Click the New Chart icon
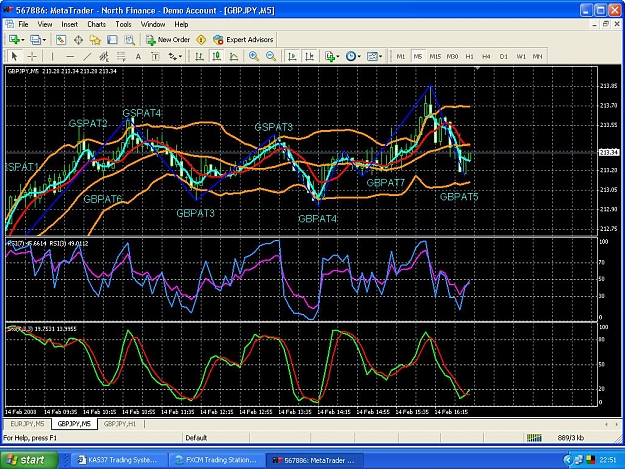The width and height of the screenshot is (625, 469). coord(14,39)
